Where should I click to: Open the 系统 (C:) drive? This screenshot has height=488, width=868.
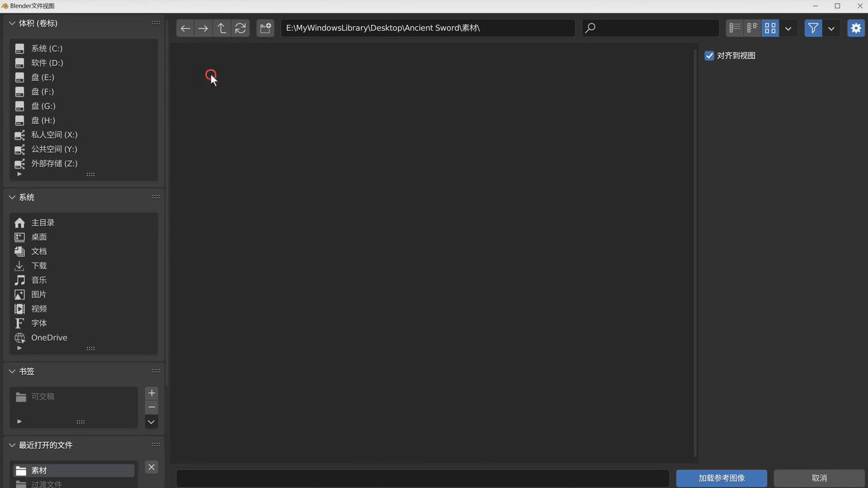[84, 49]
